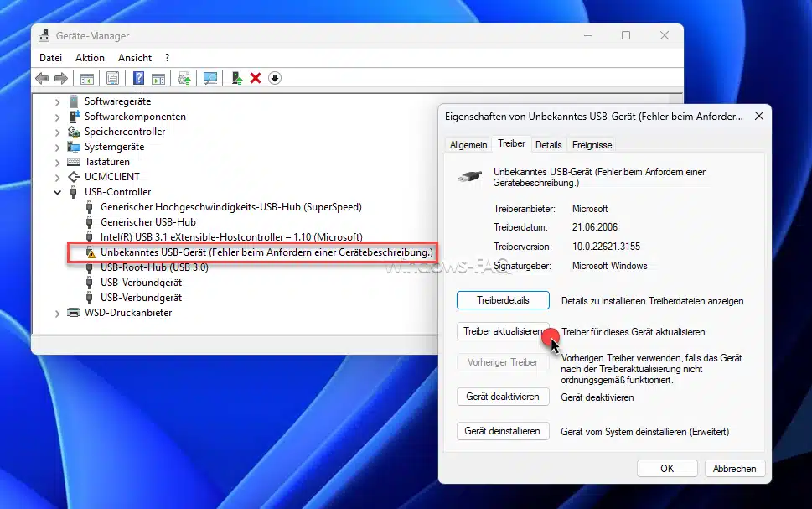Click the Treiberdetails button

tap(503, 300)
